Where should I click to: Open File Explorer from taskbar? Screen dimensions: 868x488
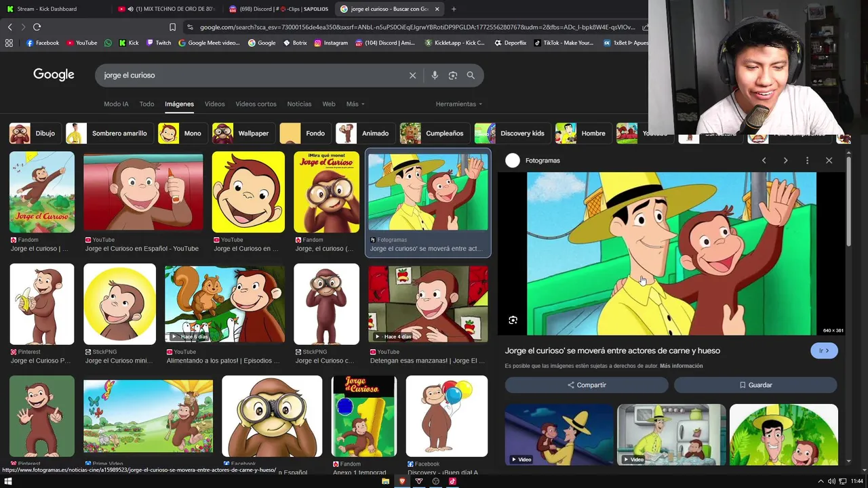click(385, 481)
